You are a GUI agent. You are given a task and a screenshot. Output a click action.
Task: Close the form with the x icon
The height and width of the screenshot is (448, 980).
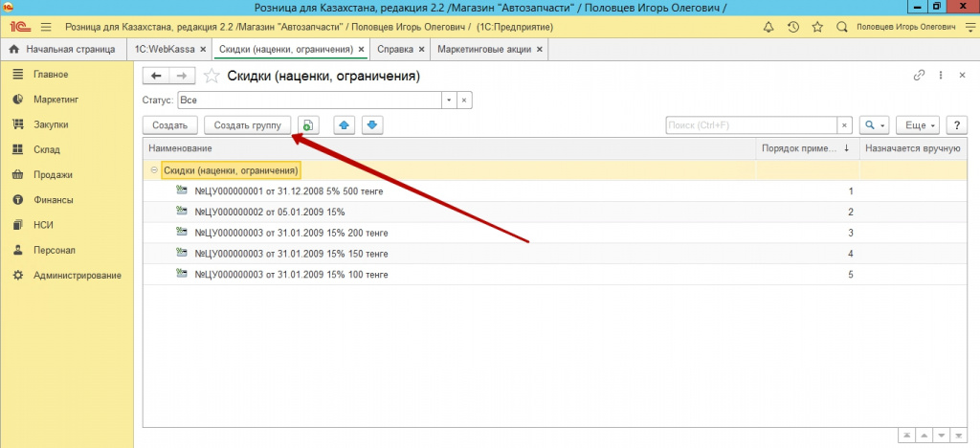click(963, 75)
